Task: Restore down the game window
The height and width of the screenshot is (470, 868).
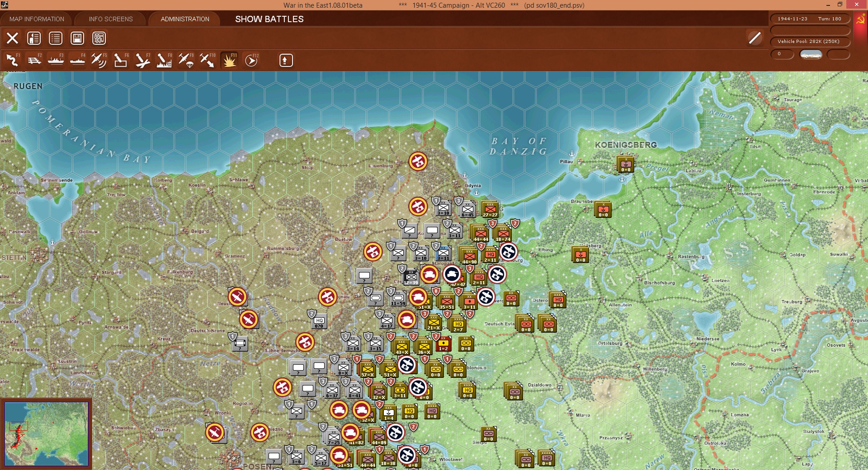Action: (840, 5)
